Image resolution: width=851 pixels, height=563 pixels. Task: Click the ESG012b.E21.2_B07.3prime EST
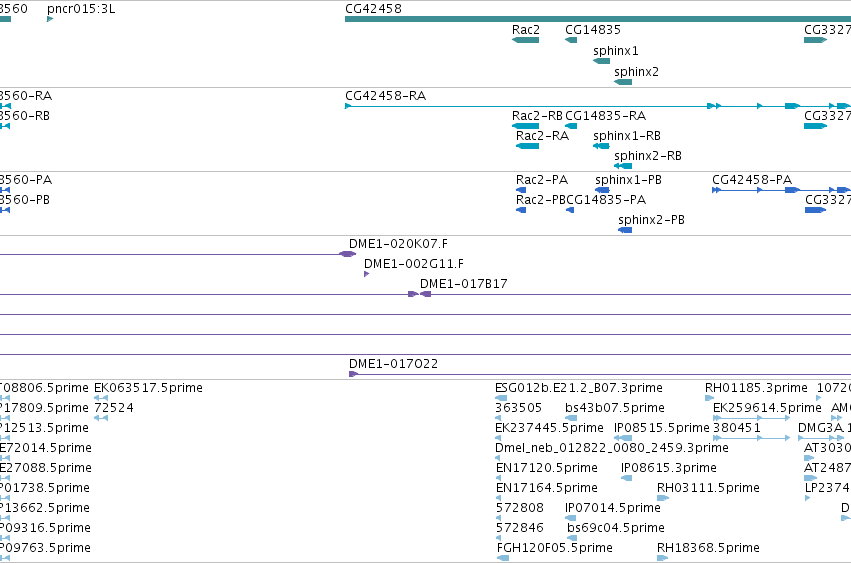501,398
